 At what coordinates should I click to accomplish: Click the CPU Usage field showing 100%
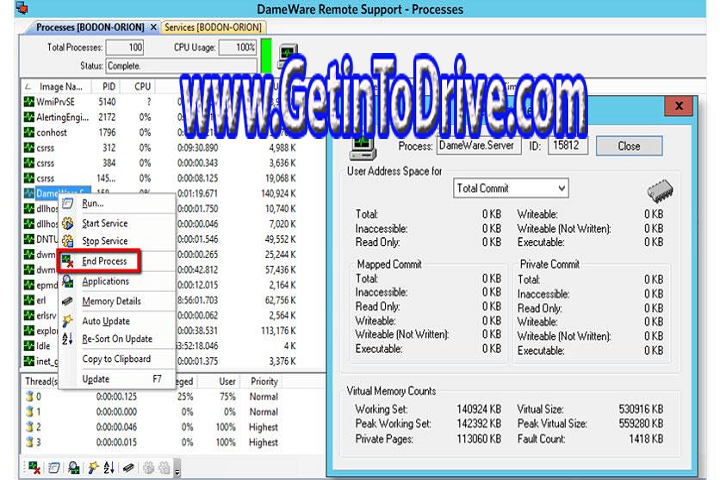(237, 47)
